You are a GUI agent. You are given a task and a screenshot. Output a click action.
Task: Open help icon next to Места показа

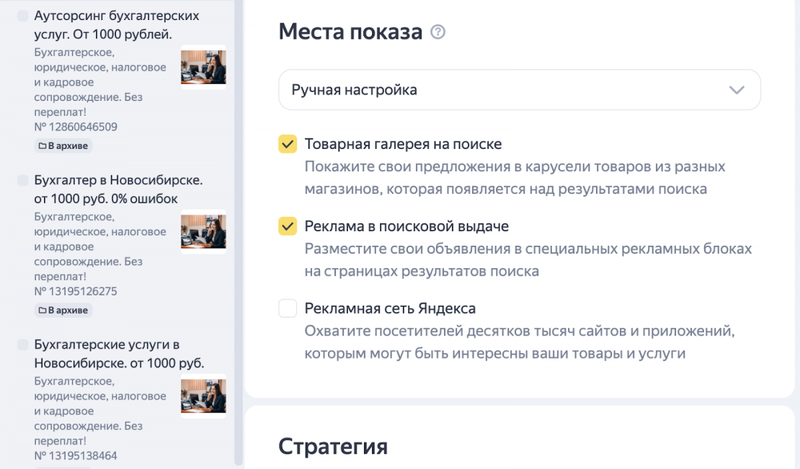[x=438, y=32]
